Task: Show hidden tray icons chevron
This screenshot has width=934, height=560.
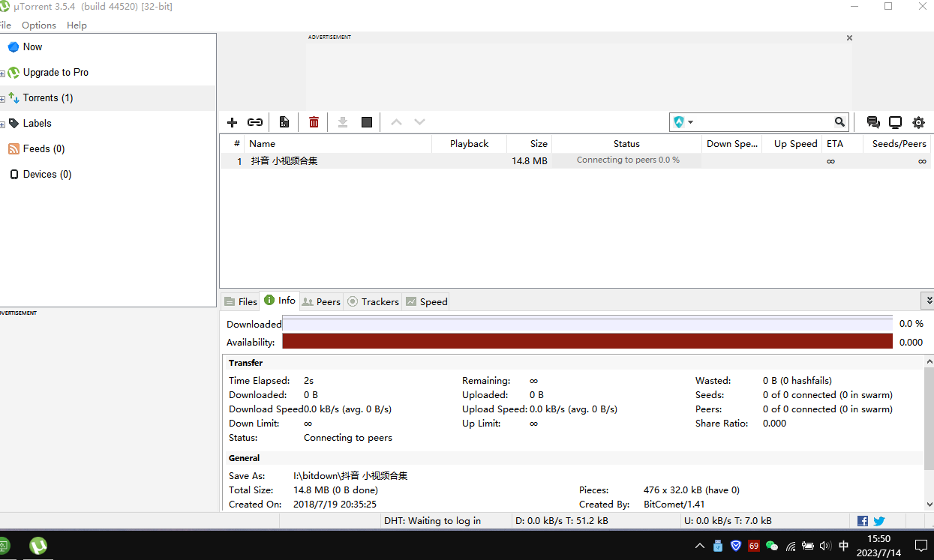Action: pyautogui.click(x=700, y=546)
